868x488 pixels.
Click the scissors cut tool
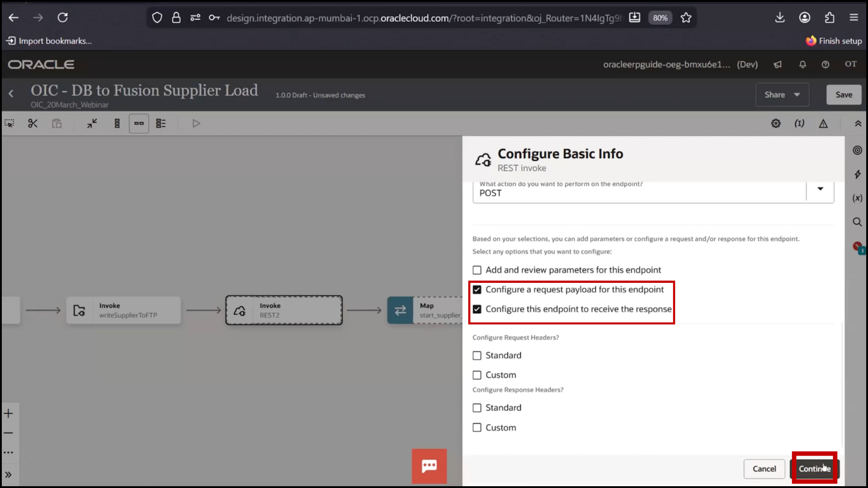pyautogui.click(x=33, y=123)
